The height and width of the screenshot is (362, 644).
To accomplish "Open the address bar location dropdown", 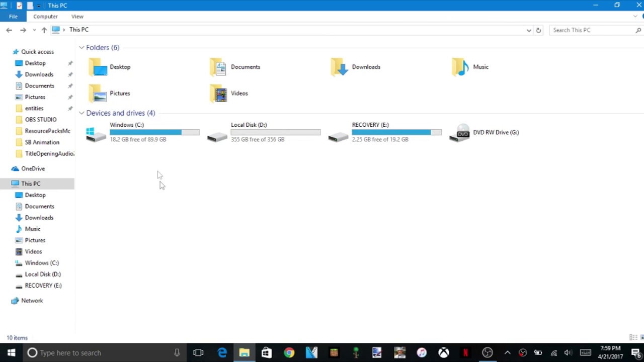I will click(529, 30).
